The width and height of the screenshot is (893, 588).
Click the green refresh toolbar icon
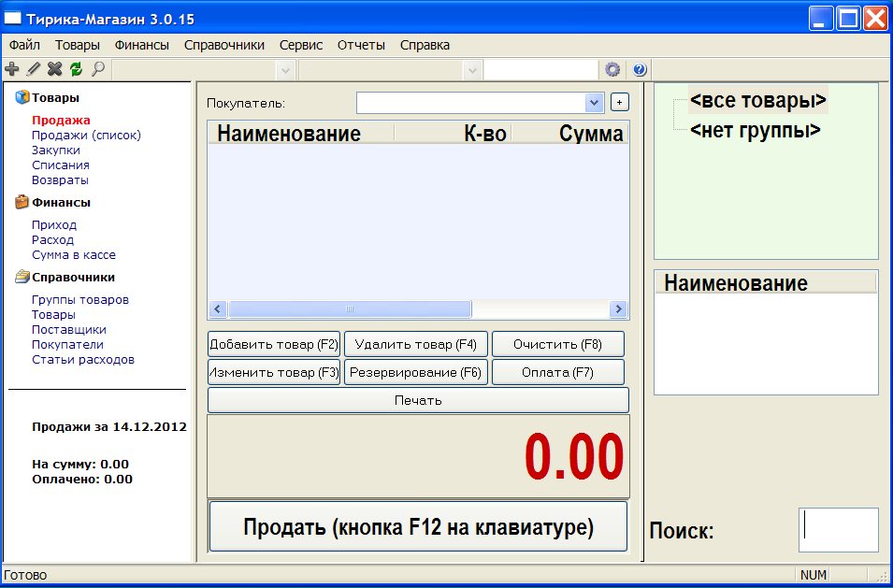[x=77, y=69]
